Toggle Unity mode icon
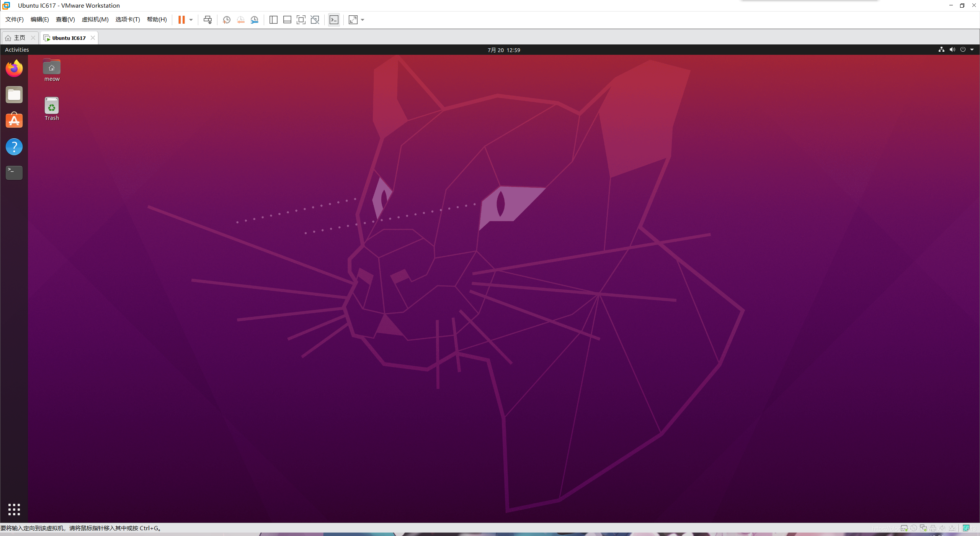 click(x=315, y=20)
